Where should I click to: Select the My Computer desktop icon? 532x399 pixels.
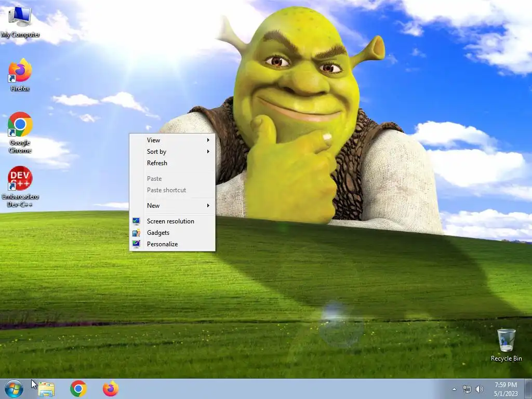point(20,22)
